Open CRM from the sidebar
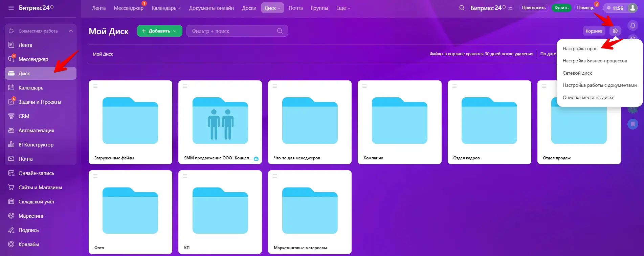Screen dimensions: 644x256 pyautogui.click(x=24, y=116)
